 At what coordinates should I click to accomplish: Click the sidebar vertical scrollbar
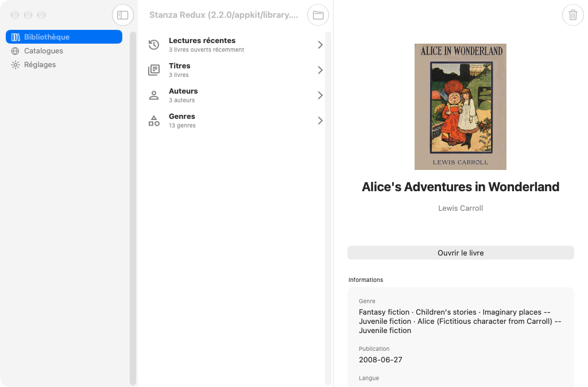133,208
